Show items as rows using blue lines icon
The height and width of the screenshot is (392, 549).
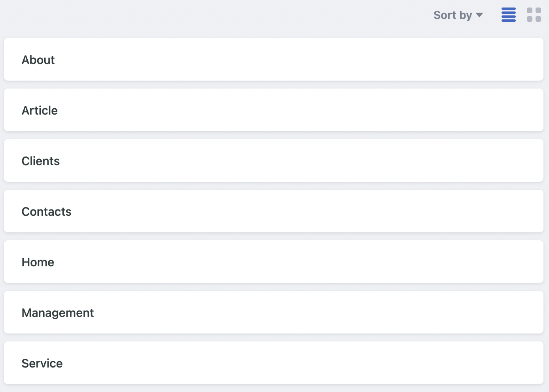point(508,15)
